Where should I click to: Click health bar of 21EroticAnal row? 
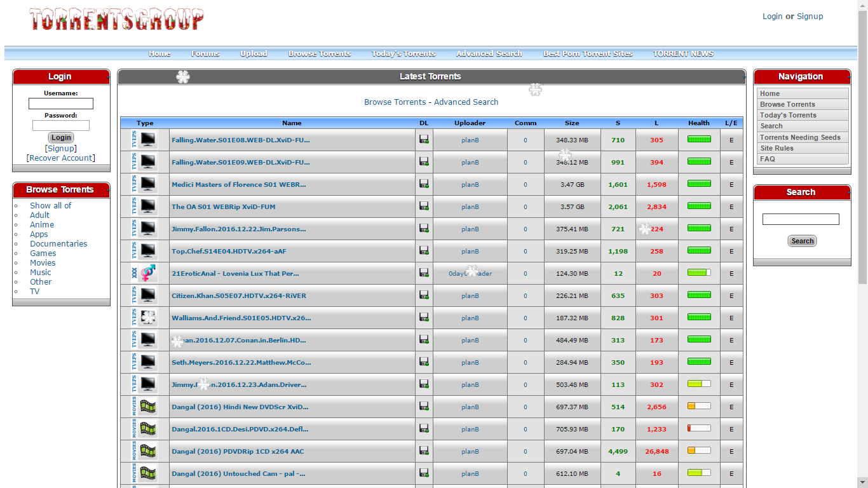click(699, 273)
